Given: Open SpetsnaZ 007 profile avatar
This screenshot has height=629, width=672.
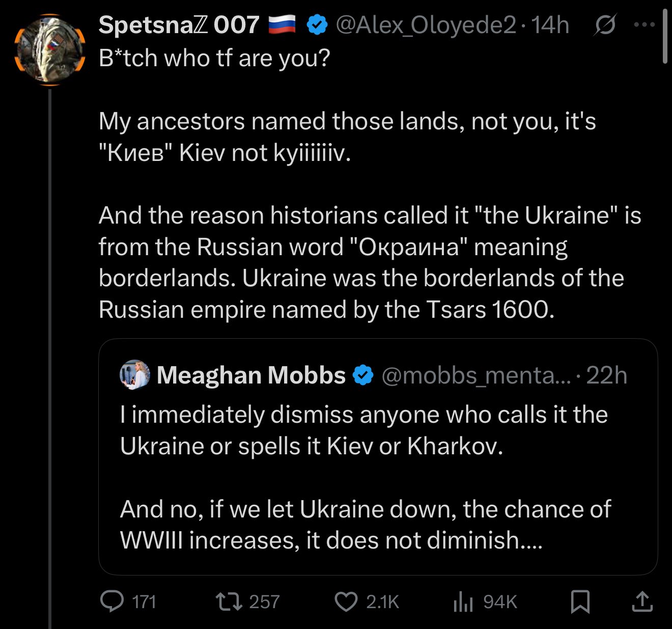Looking at the screenshot, I should (x=49, y=49).
